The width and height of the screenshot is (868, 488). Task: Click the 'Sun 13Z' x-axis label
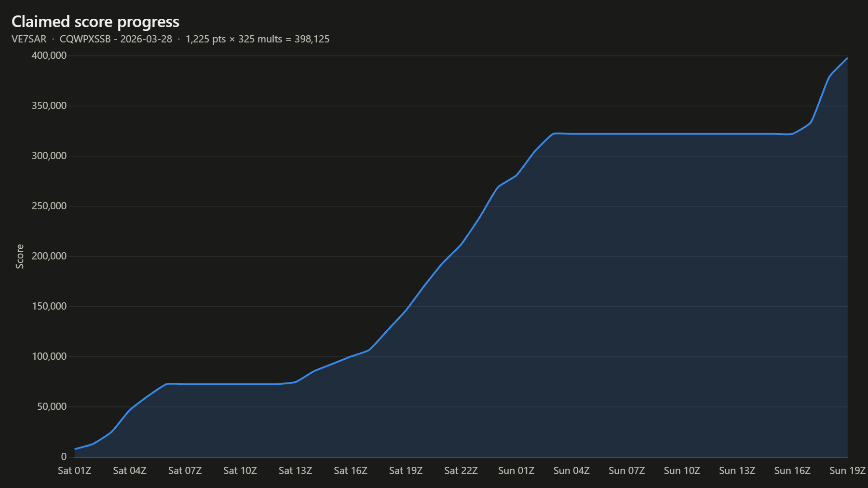(x=737, y=471)
